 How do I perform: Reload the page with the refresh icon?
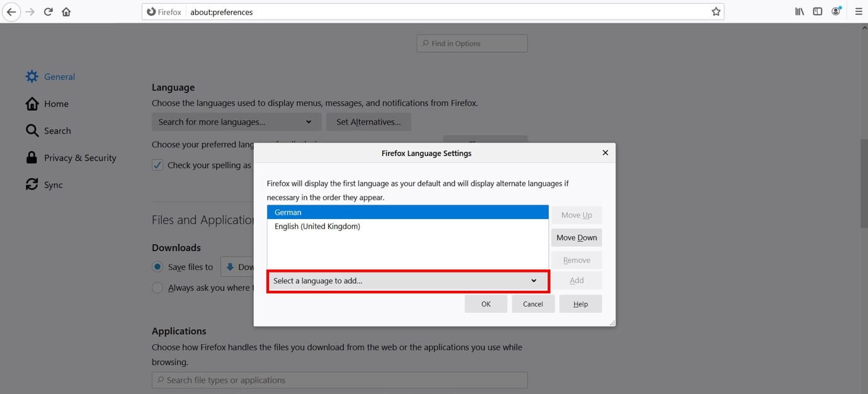point(48,11)
